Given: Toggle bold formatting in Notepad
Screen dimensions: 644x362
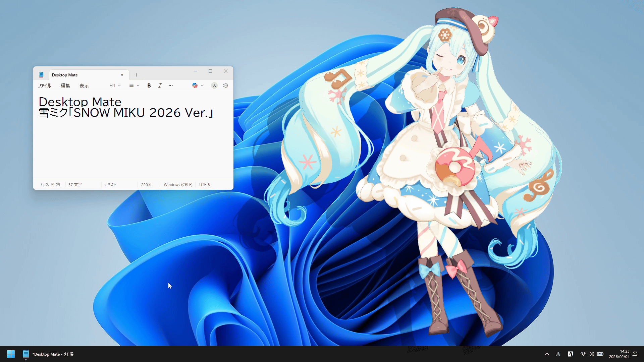Looking at the screenshot, I should coord(149,85).
